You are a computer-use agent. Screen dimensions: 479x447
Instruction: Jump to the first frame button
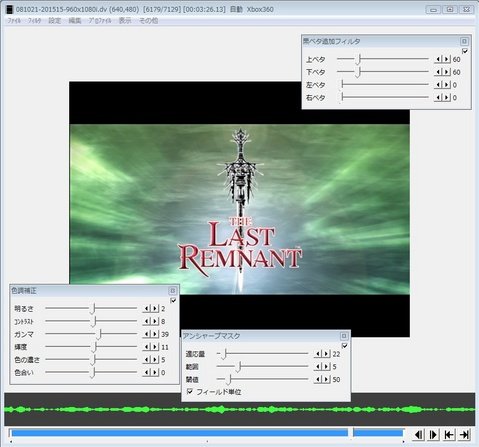449,435
